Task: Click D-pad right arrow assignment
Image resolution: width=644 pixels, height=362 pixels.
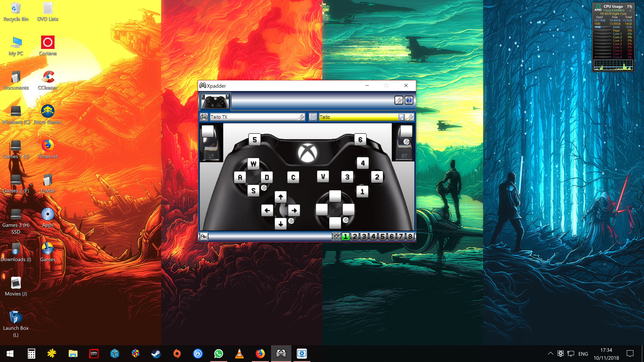Action: (x=294, y=210)
